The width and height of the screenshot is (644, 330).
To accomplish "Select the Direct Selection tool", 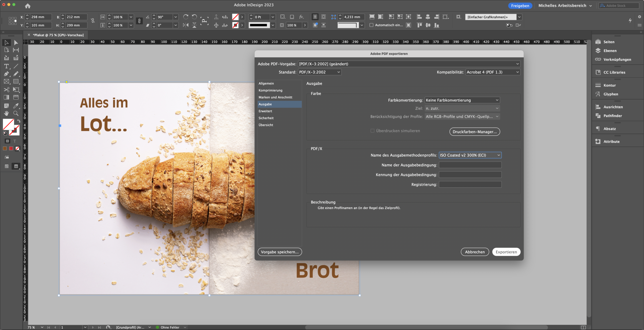I will pyautogui.click(x=16, y=43).
